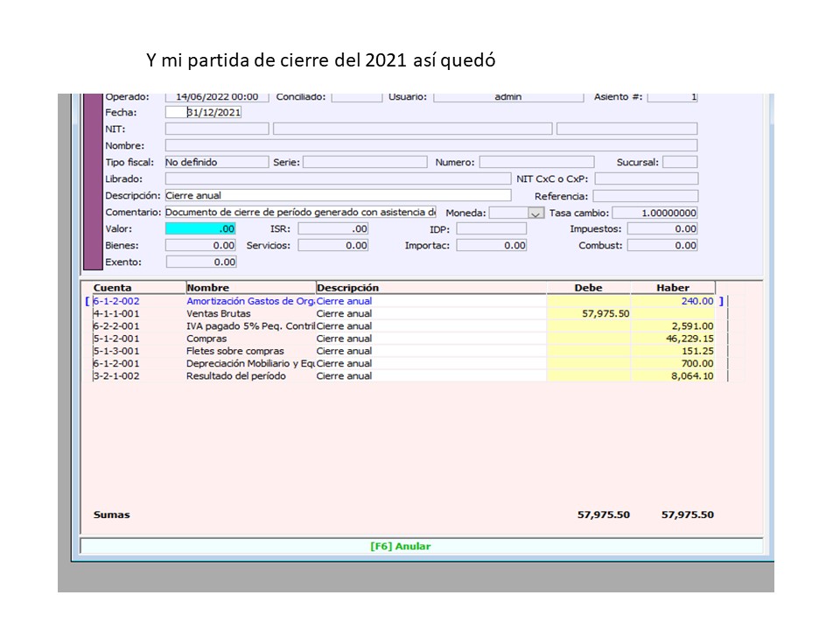The height and width of the screenshot is (630, 840).
Task: Click the Haber column header
Action: (x=672, y=287)
